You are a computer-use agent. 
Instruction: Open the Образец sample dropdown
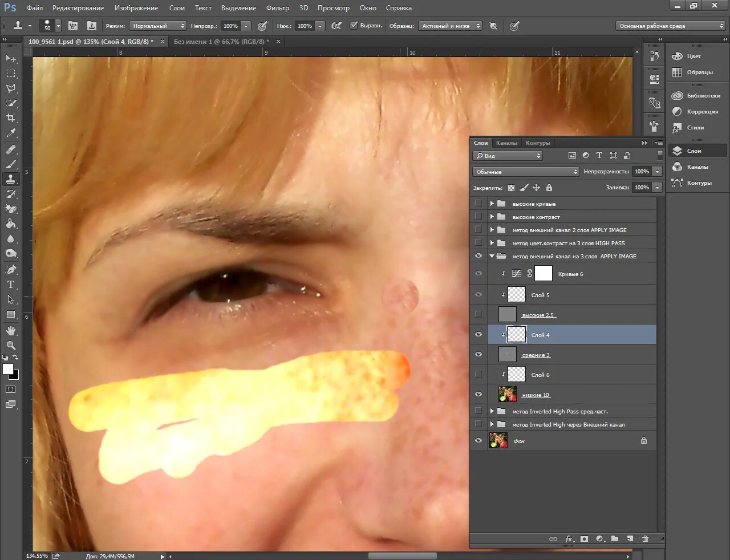(x=450, y=26)
